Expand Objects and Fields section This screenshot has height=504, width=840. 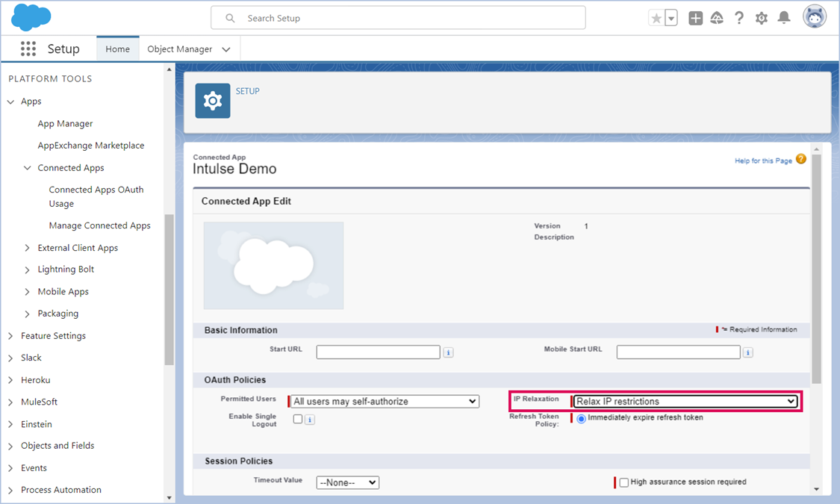coord(10,447)
